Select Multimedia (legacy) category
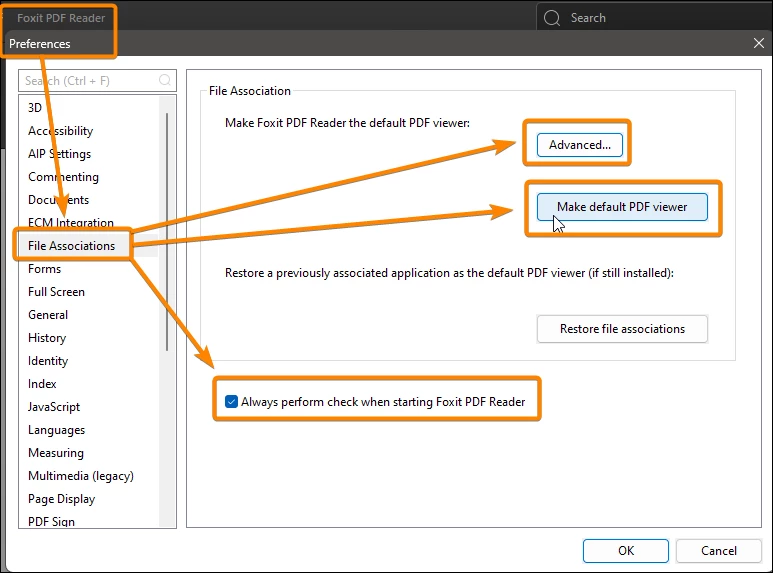The image size is (773, 573). tap(81, 476)
